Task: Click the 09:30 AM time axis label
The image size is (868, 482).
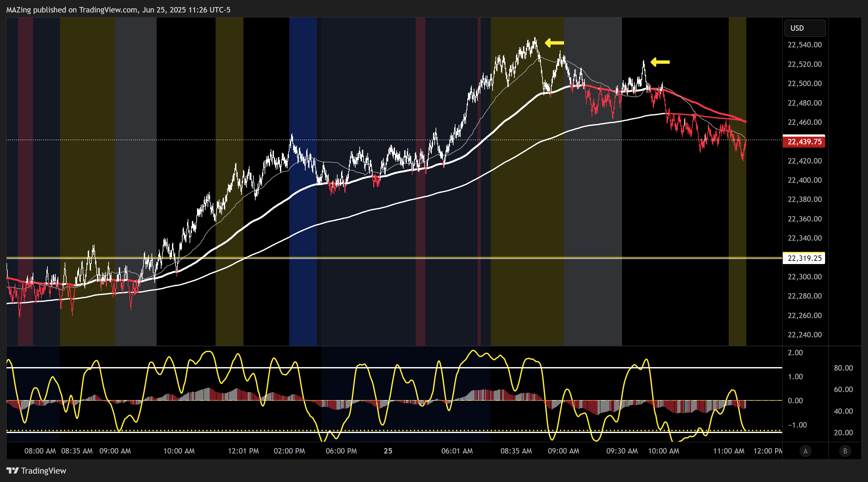Action: coord(622,451)
